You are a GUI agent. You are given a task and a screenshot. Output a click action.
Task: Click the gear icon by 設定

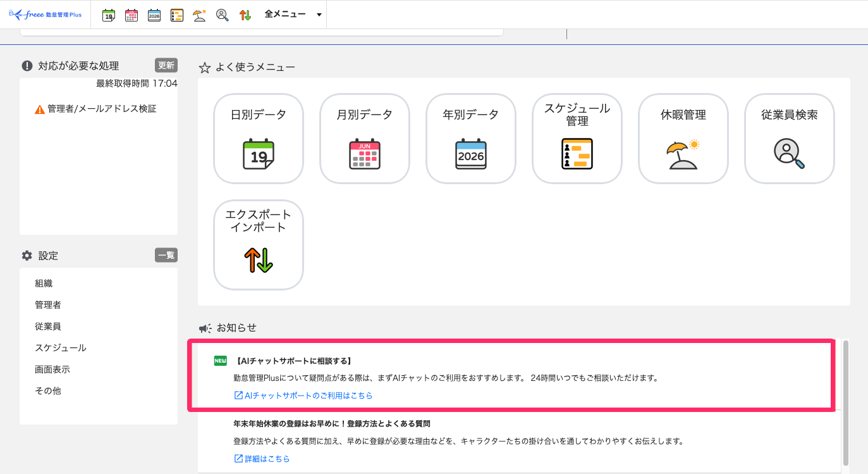click(27, 256)
